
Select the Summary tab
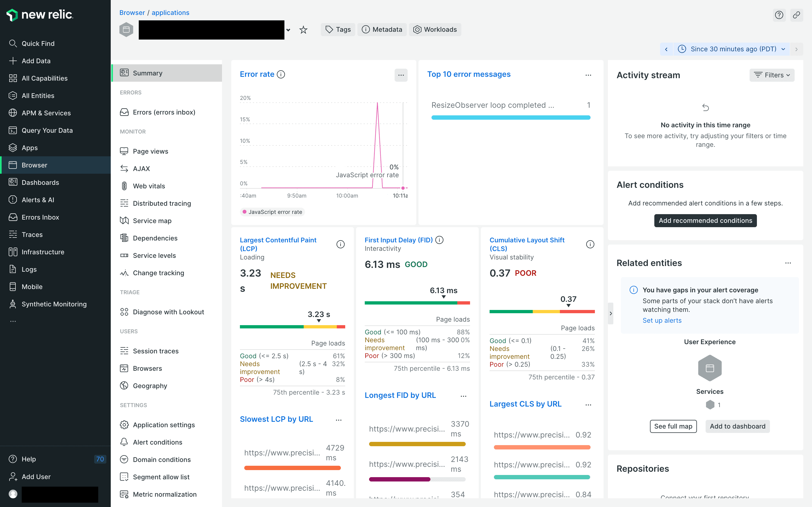click(167, 73)
